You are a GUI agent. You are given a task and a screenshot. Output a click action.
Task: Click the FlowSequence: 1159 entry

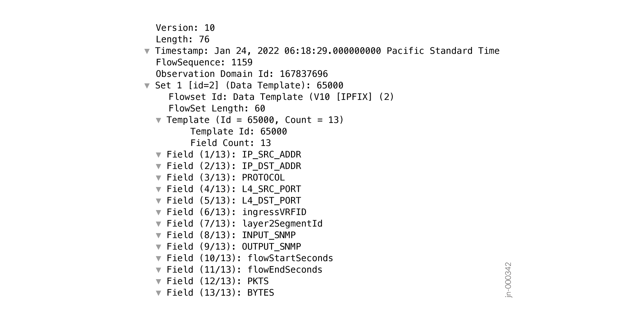tap(204, 62)
